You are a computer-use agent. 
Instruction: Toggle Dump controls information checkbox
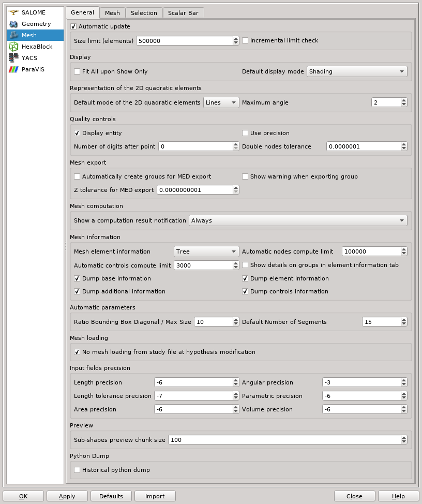pyautogui.click(x=245, y=291)
